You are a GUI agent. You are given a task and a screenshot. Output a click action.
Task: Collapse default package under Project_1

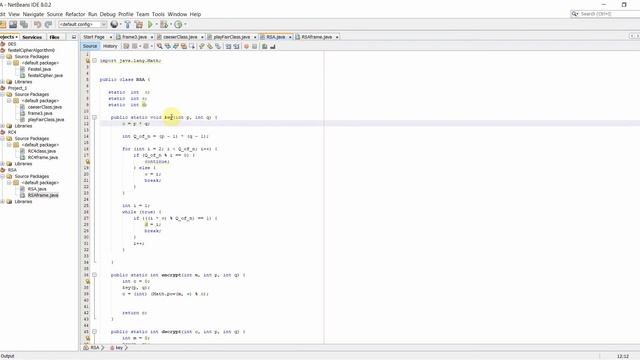coord(9,101)
